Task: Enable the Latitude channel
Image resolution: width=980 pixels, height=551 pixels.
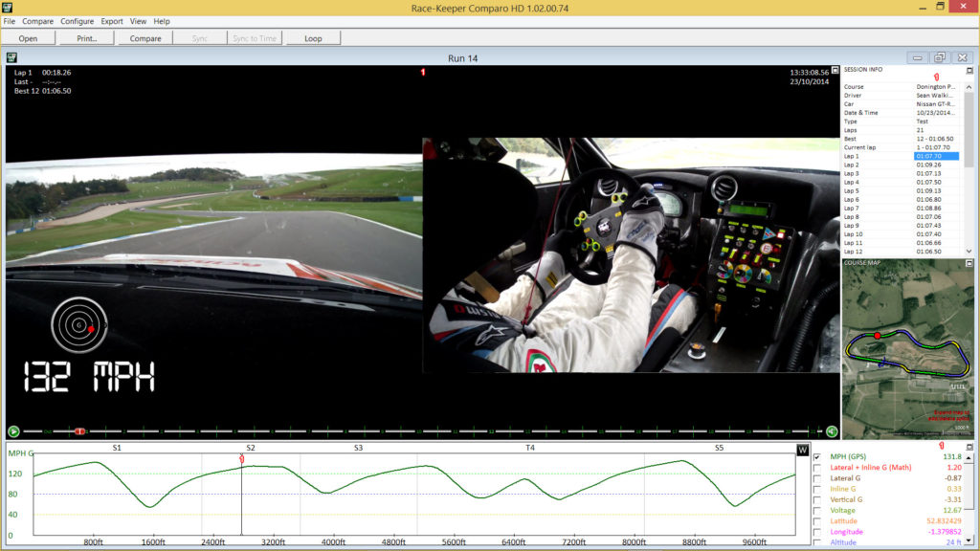Action: (817, 521)
